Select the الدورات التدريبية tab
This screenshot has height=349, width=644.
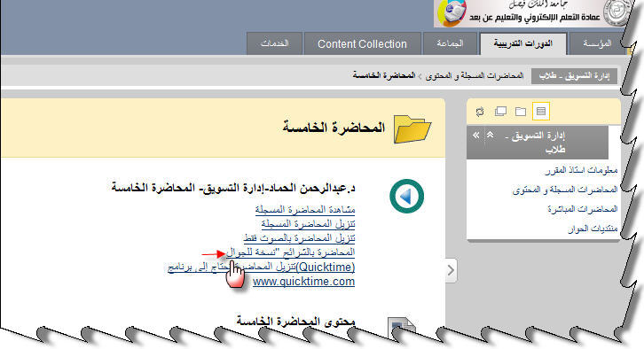[522, 43]
